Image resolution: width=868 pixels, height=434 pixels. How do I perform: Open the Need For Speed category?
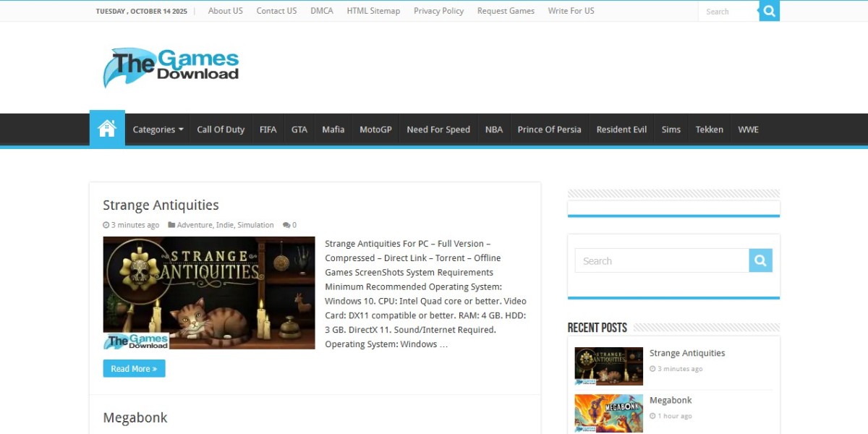click(x=438, y=129)
